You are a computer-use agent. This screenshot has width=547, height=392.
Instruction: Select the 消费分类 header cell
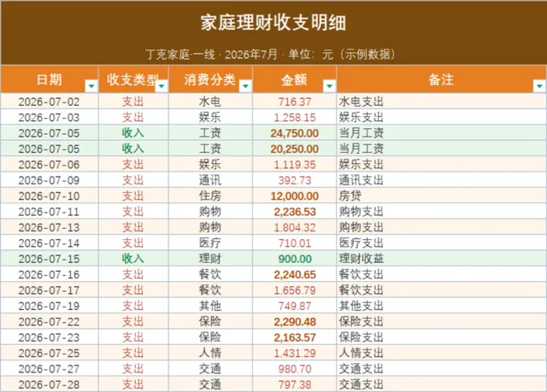click(210, 79)
